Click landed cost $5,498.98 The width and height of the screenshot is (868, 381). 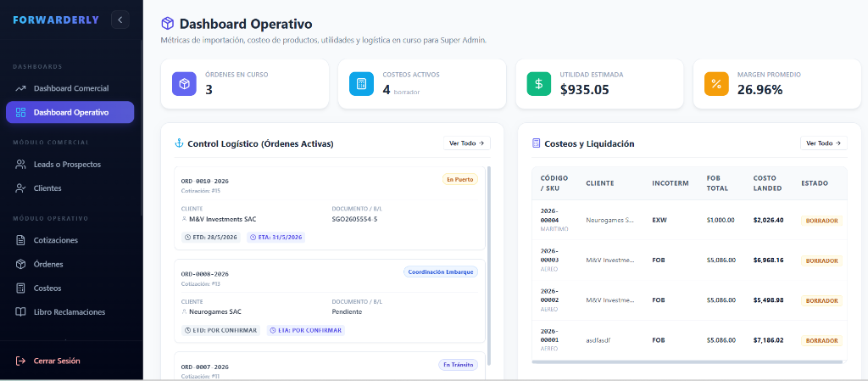[768, 300]
